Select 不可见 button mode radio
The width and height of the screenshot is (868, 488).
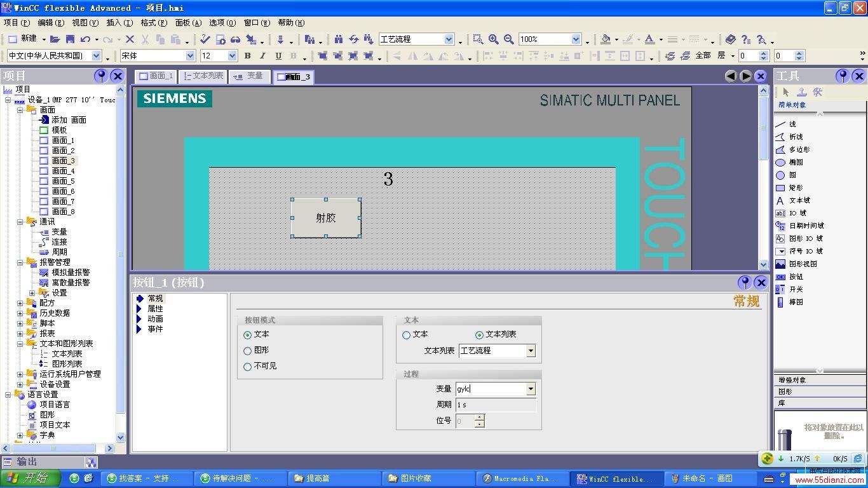[x=248, y=367]
